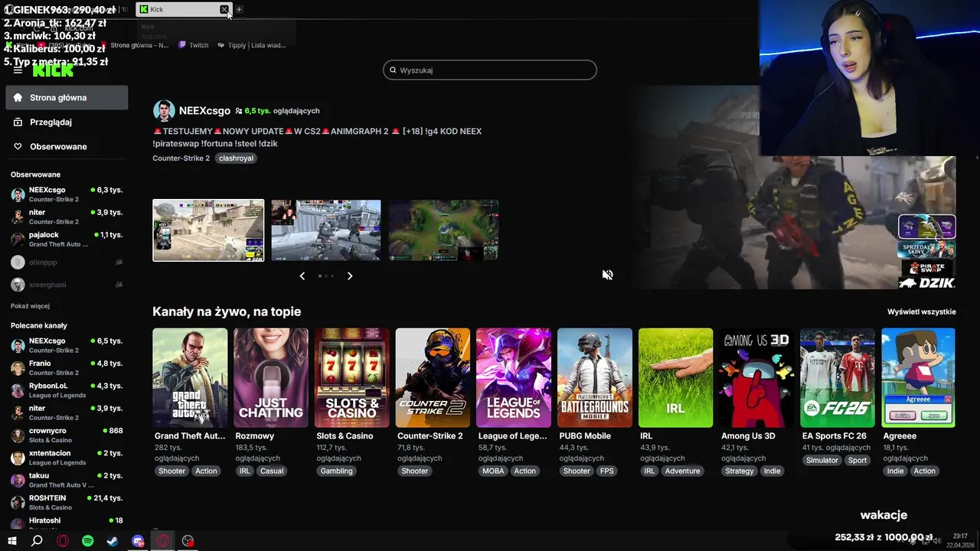
Task: Open Hiratoshi recommended channel
Action: point(67,523)
